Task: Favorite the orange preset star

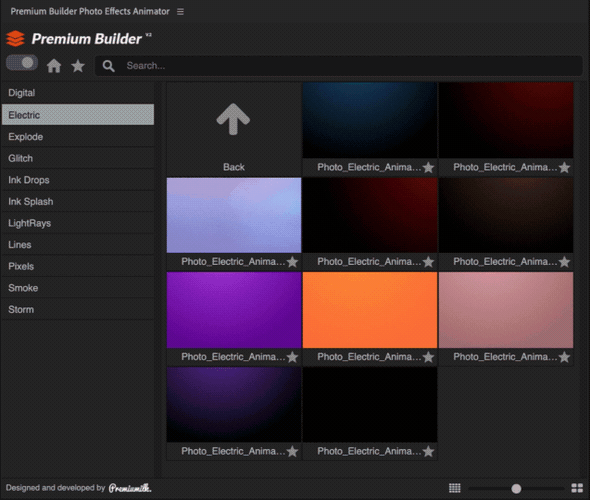Action: (428, 357)
